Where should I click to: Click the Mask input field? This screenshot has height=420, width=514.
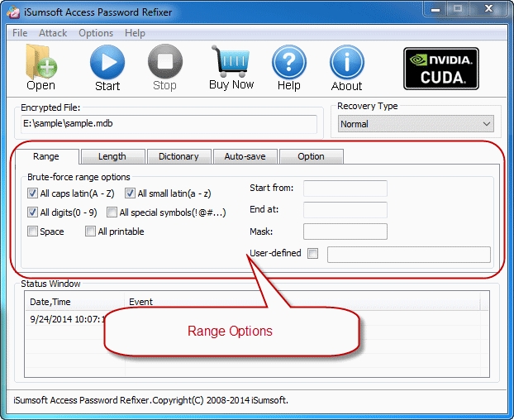(x=345, y=231)
